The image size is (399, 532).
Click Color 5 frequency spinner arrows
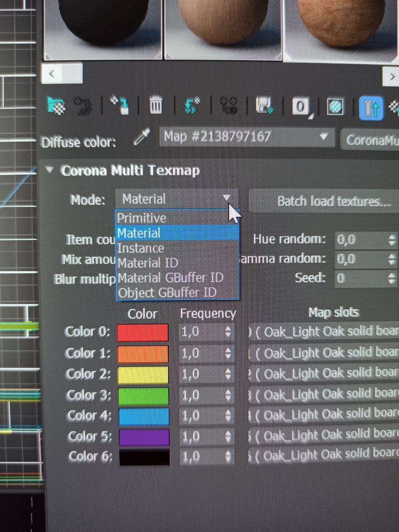click(x=228, y=436)
